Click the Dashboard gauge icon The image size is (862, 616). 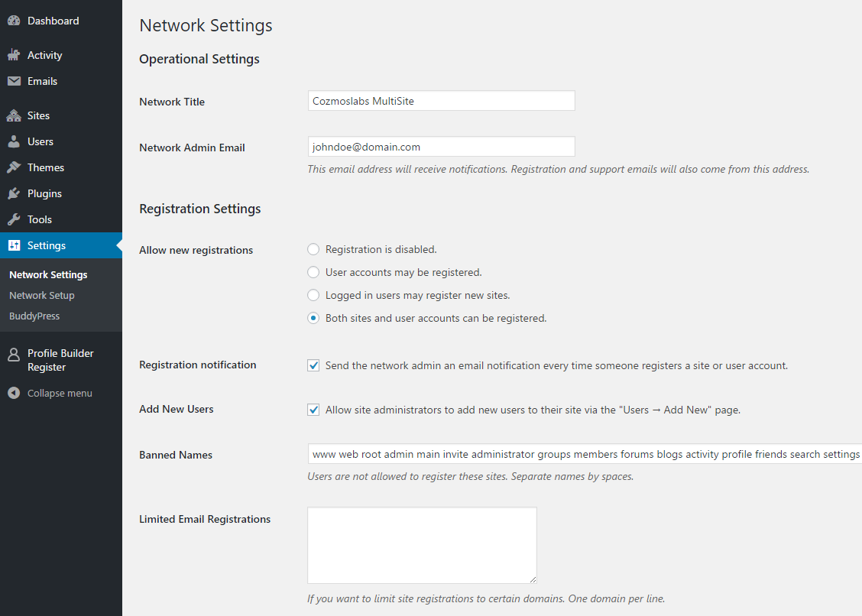pyautogui.click(x=14, y=21)
